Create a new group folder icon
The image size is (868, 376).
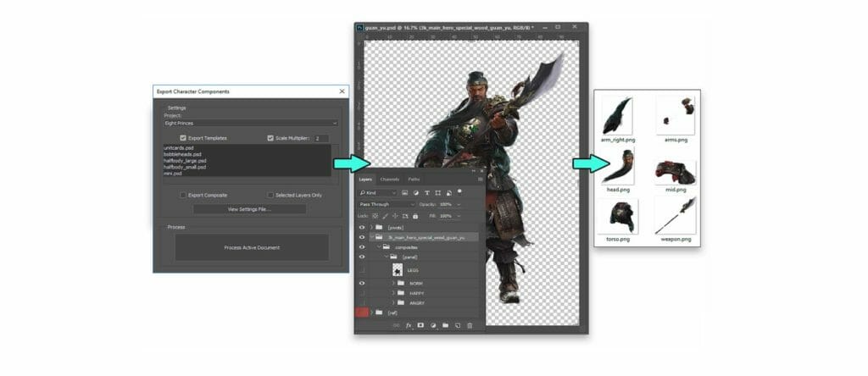(445, 326)
